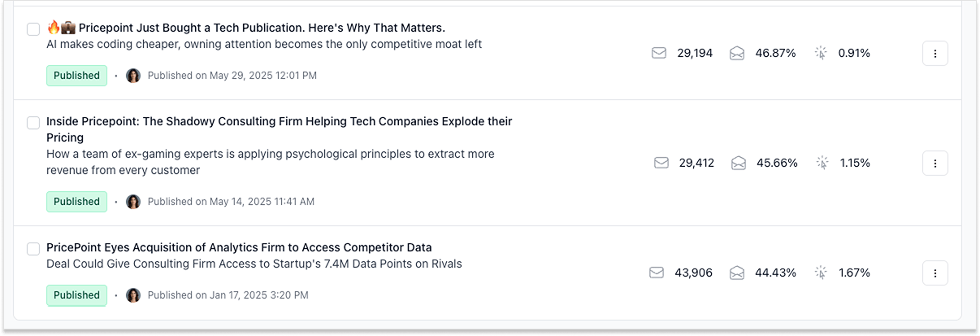Check the PricePoint Eyes Acquisition post
This screenshot has width=980, height=336.
33,248
